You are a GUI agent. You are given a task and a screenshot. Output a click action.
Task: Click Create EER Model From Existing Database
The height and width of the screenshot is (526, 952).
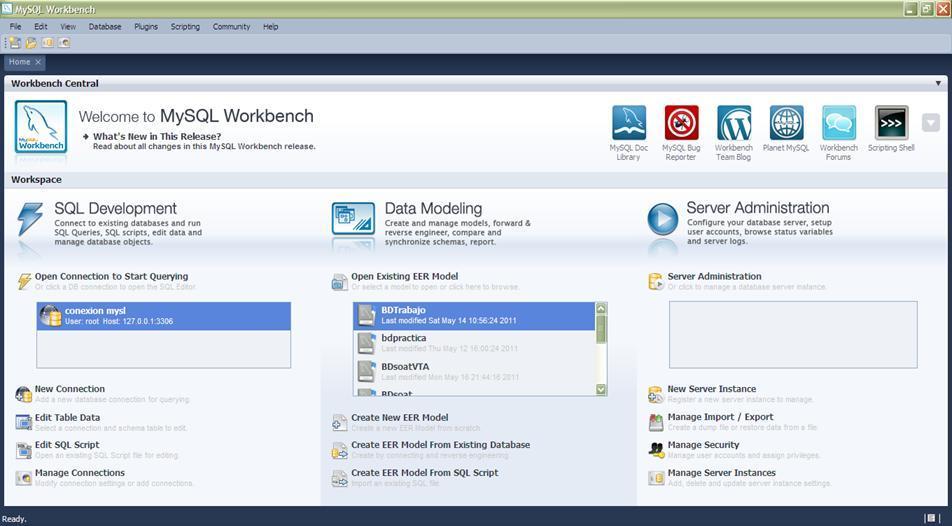(440, 445)
